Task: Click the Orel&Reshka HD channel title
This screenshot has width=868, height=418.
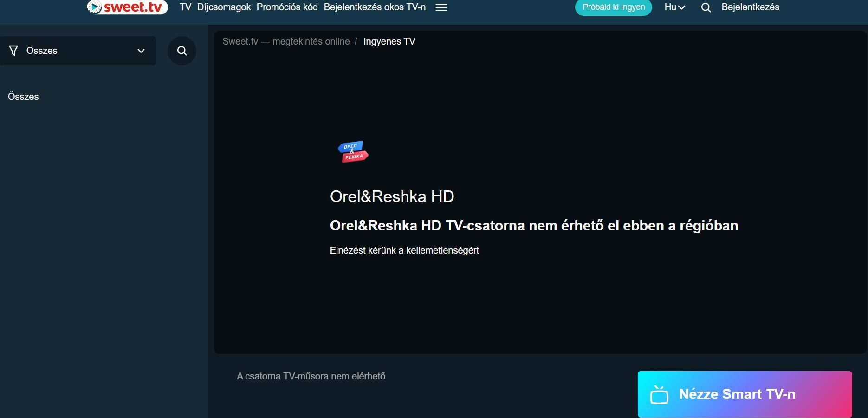Action: coord(392,196)
